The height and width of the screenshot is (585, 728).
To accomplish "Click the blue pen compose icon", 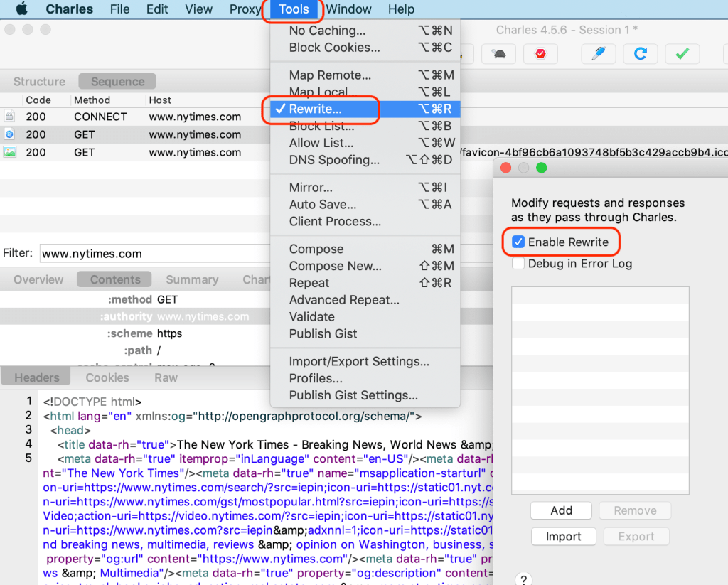I will click(x=598, y=54).
